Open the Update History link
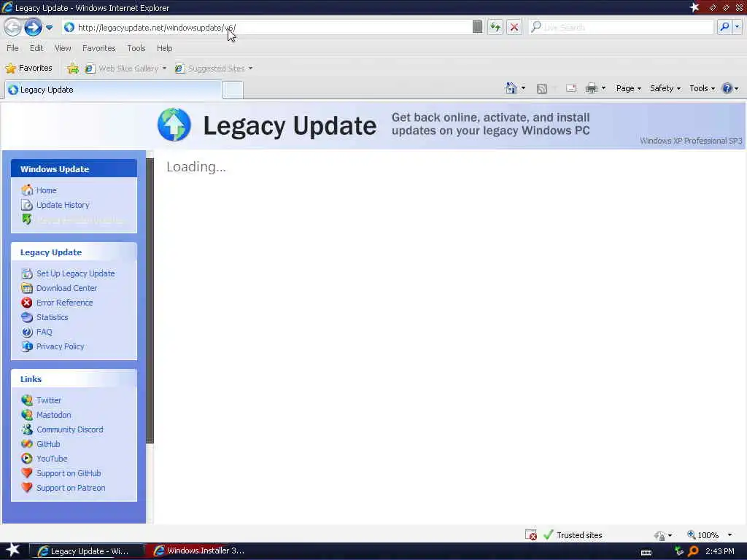 pos(63,205)
